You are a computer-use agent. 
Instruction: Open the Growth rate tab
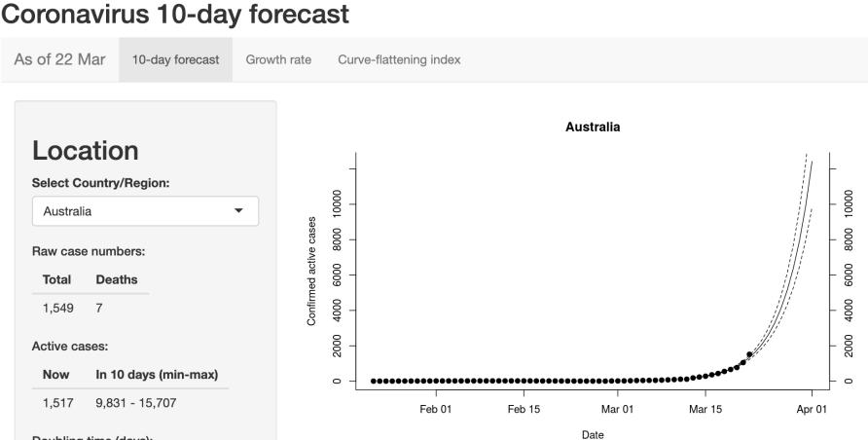pos(278,59)
